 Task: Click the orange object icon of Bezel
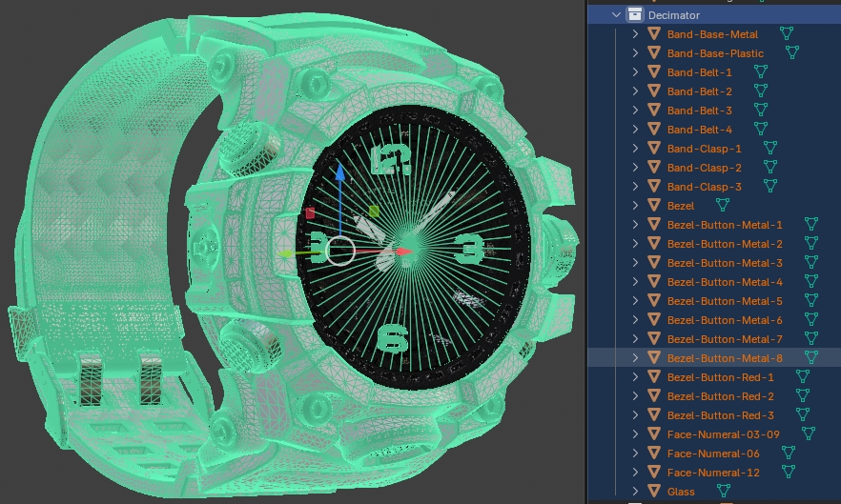coord(654,206)
